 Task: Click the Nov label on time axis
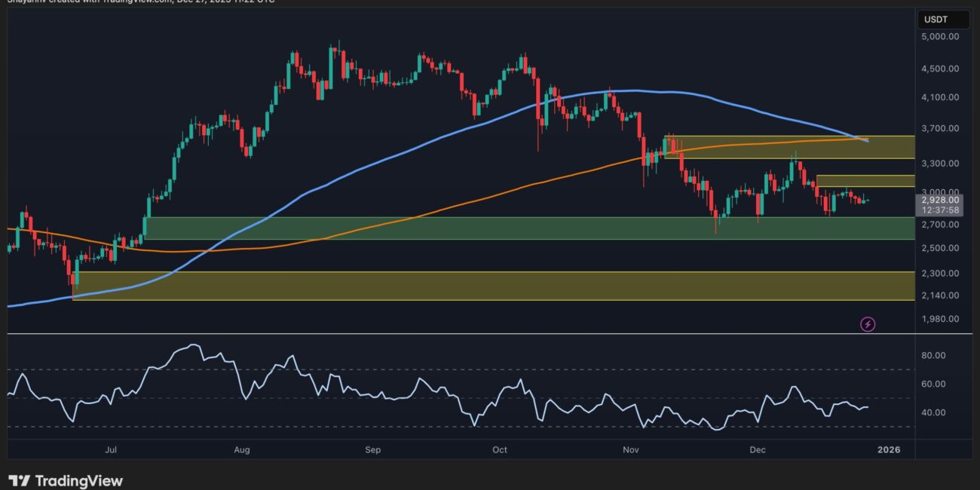pos(631,450)
